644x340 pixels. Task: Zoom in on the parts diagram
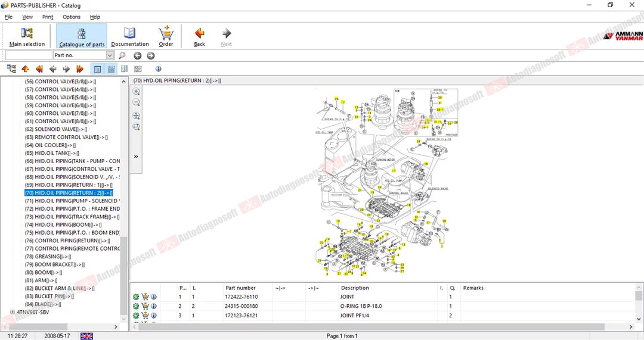tap(137, 92)
